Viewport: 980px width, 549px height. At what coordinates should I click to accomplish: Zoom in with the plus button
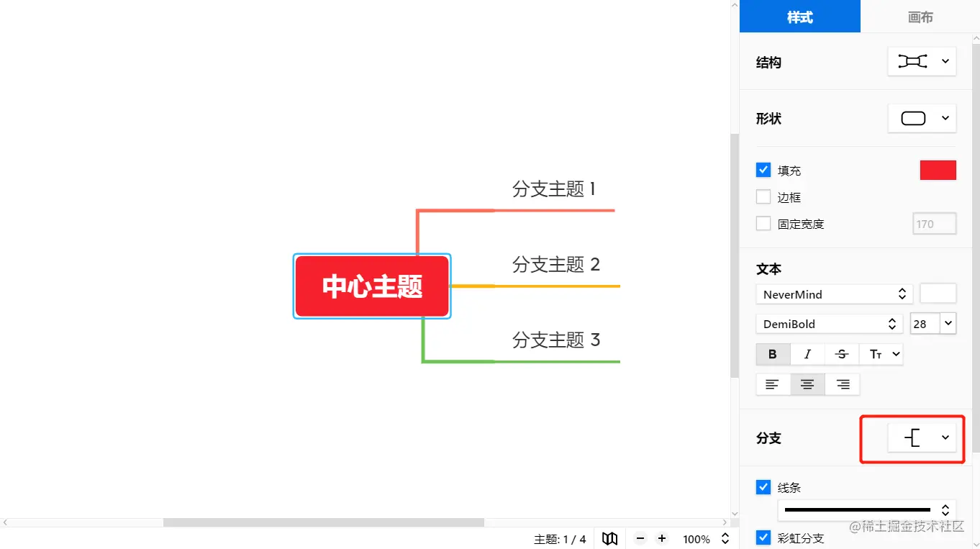(x=662, y=539)
